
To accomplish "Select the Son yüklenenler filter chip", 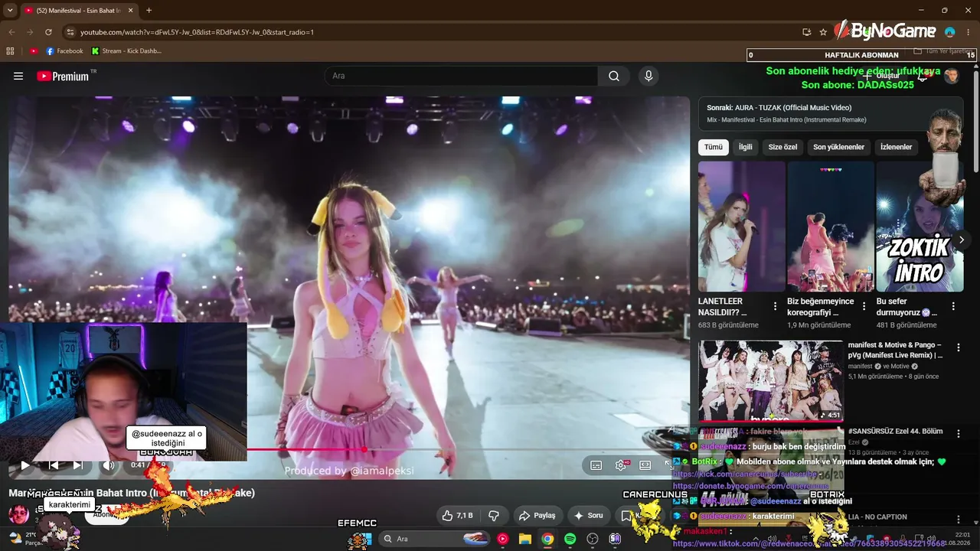I will (839, 147).
